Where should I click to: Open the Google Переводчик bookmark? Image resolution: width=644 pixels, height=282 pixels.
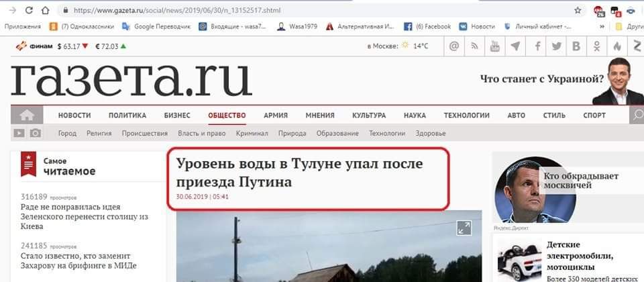tap(156, 26)
